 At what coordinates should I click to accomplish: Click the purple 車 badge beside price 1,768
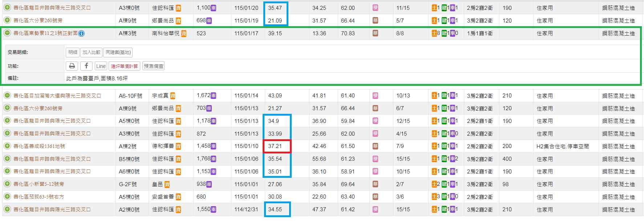point(213,159)
